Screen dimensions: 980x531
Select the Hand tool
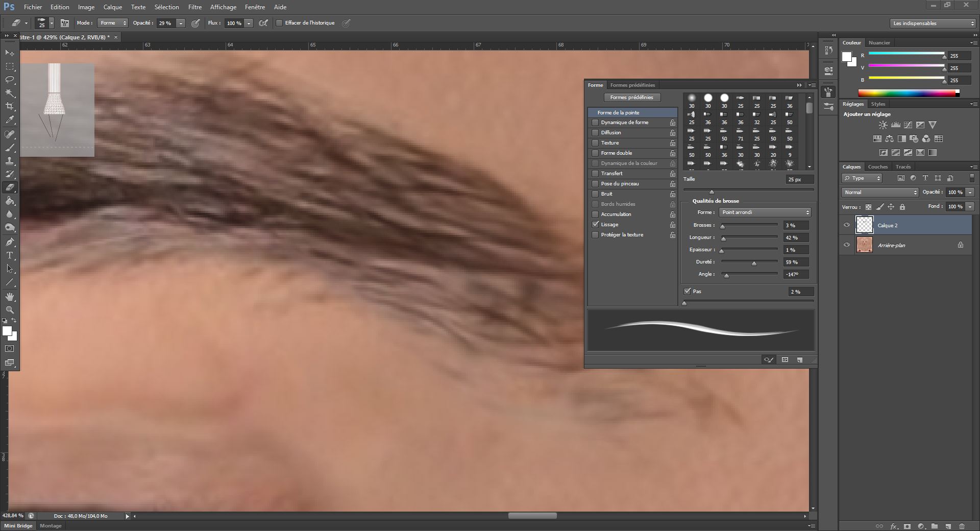coord(10,297)
